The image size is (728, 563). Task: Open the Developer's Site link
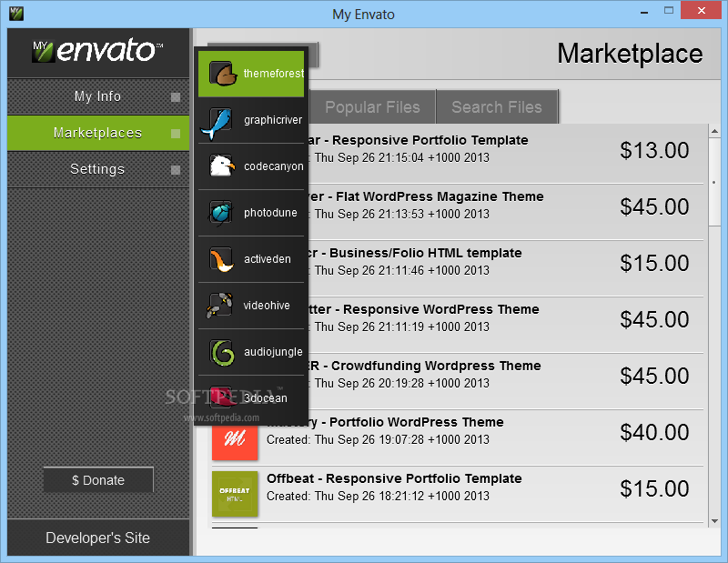pos(98,538)
